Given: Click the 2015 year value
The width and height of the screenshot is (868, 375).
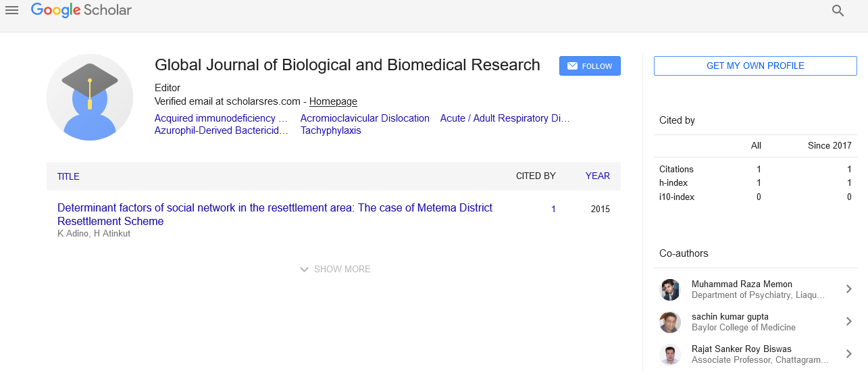Looking at the screenshot, I should click(x=601, y=209).
